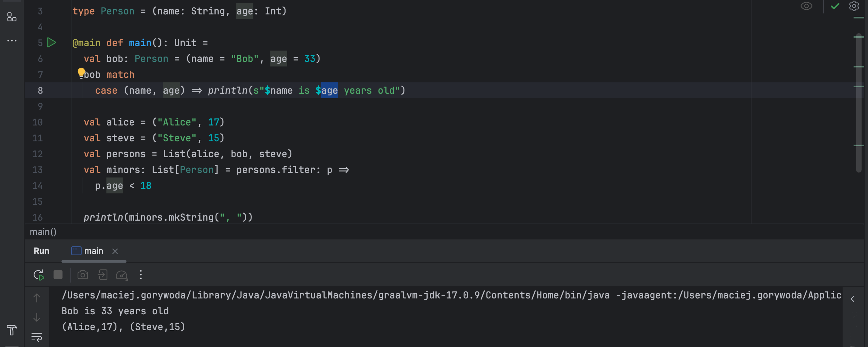Stop the running process
868x347 pixels.
[x=58, y=275]
